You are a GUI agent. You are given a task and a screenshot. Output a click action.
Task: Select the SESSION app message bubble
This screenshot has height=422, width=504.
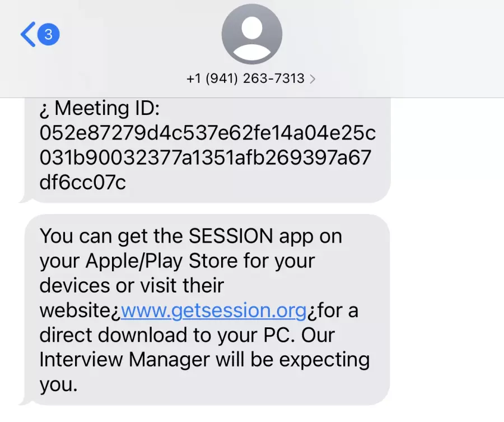pyautogui.click(x=206, y=310)
